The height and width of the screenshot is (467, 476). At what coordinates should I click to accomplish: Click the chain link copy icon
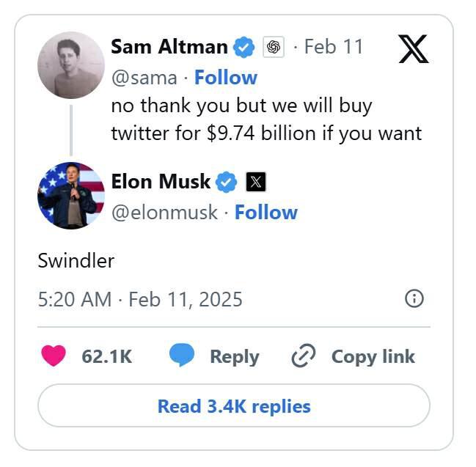[x=303, y=356]
